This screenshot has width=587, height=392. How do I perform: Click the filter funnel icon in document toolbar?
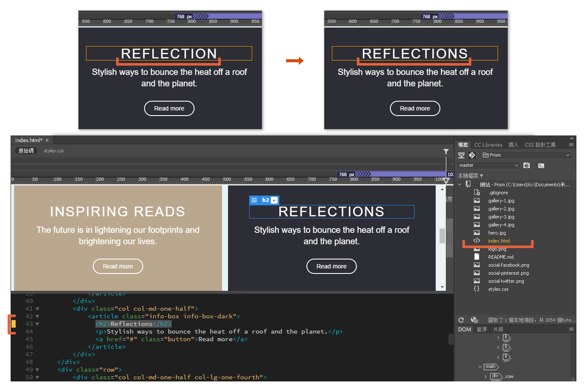coord(446,151)
